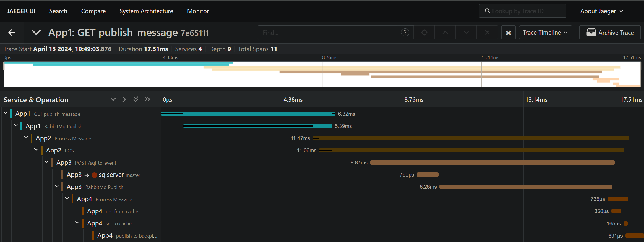Jump to next search result arrow
Image resolution: width=644 pixels, height=242 pixels.
click(x=466, y=33)
